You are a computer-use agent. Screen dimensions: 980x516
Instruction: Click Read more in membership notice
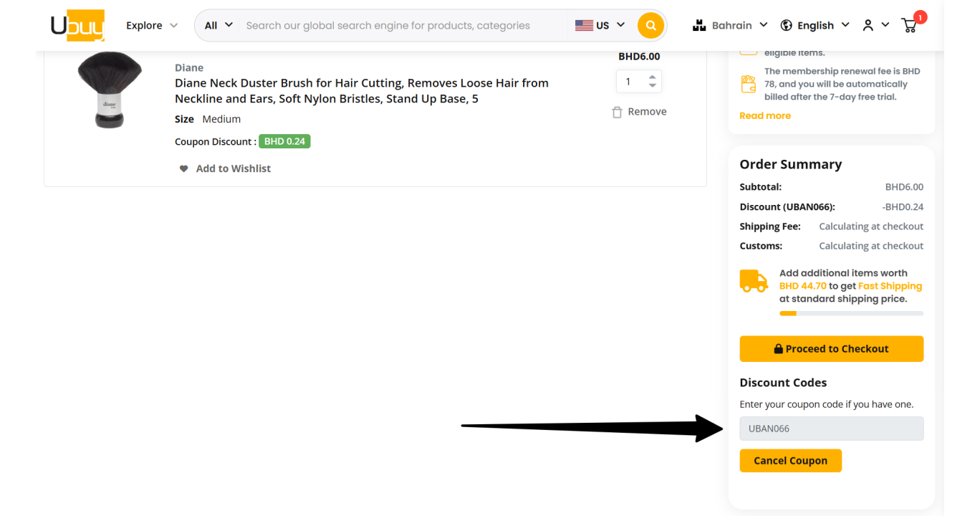(765, 115)
